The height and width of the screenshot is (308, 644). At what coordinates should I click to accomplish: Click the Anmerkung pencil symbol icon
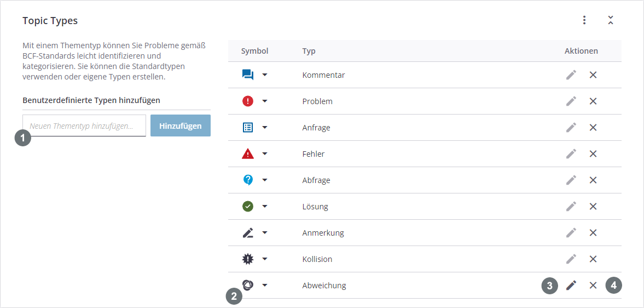(248, 233)
